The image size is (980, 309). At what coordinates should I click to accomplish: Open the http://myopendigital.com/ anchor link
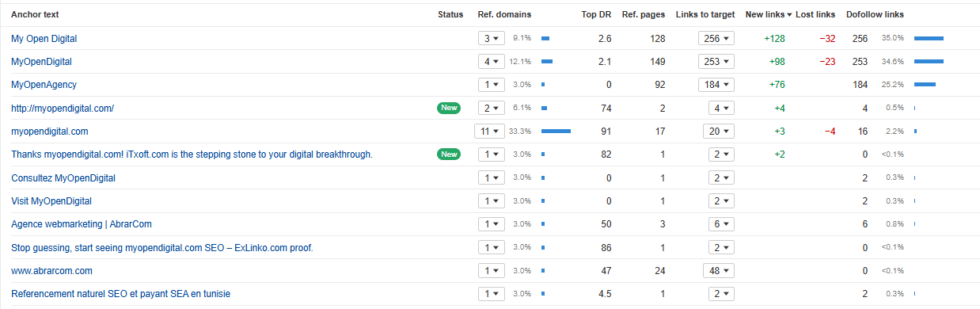pyautogui.click(x=63, y=108)
